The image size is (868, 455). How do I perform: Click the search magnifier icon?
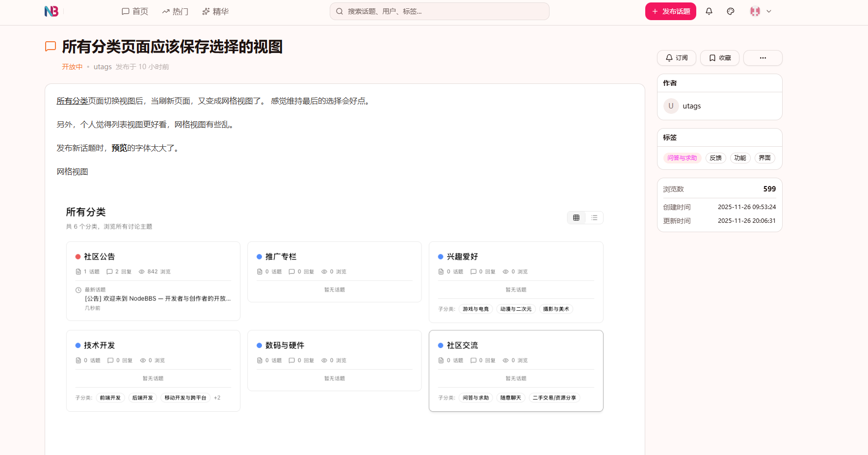click(x=339, y=11)
